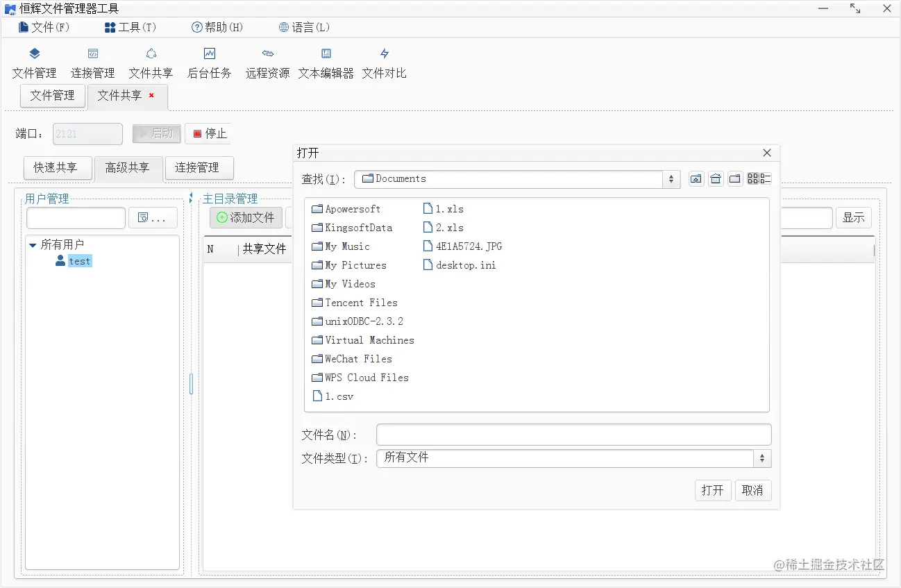Viewport: 901px width, 588px height.
Task: Click the panel splitter handle
Action: click(x=191, y=384)
